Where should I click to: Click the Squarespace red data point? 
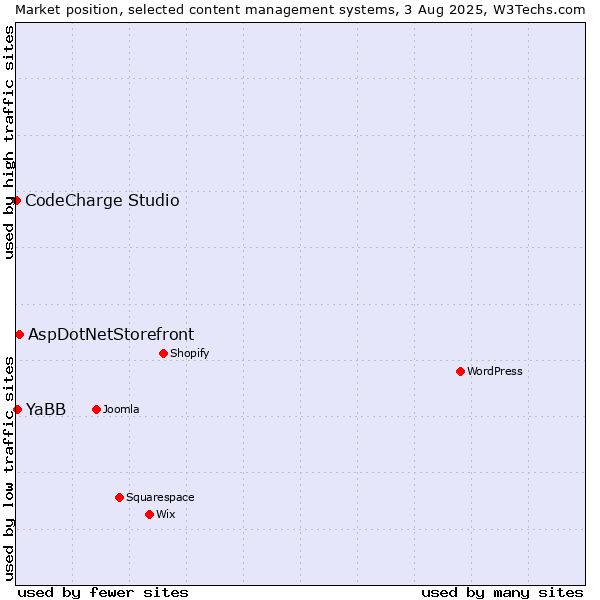pos(119,497)
